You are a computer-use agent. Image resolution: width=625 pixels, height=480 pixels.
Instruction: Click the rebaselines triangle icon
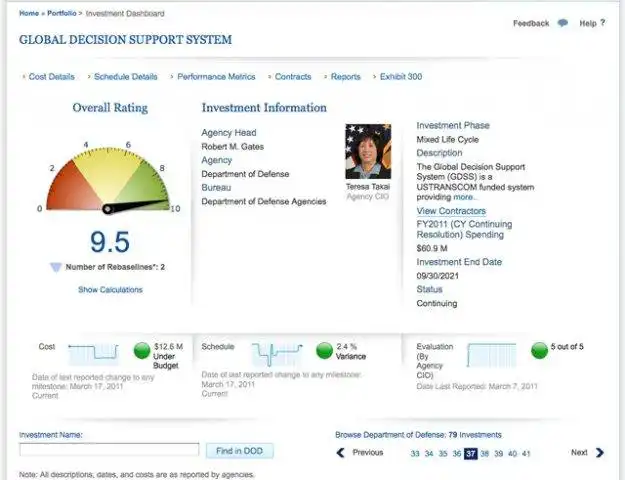[x=55, y=267]
